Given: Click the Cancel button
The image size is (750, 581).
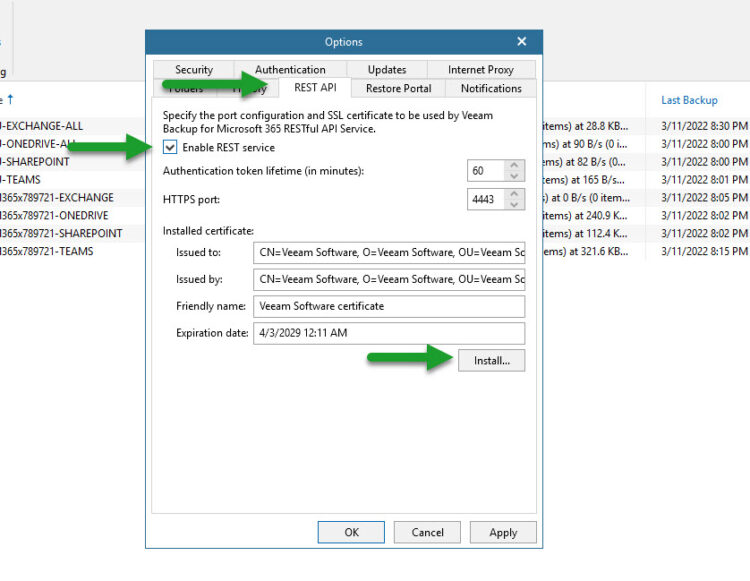Looking at the screenshot, I should (427, 532).
